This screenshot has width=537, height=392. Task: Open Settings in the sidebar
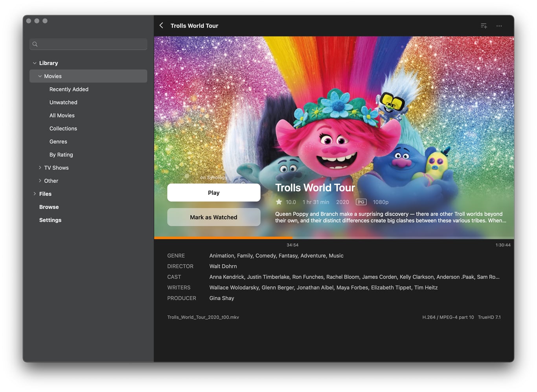pos(50,220)
